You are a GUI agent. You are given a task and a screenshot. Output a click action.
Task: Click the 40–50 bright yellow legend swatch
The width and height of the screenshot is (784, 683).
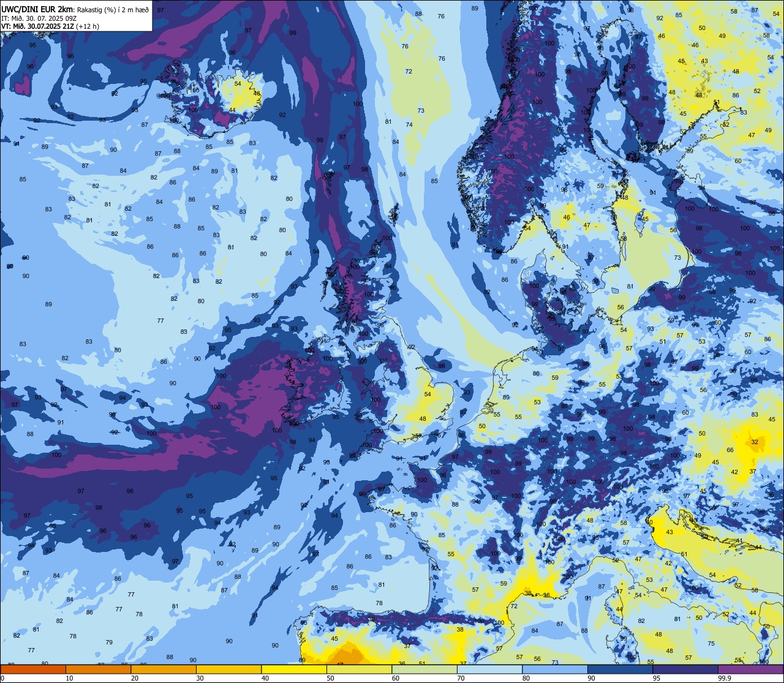click(x=294, y=669)
